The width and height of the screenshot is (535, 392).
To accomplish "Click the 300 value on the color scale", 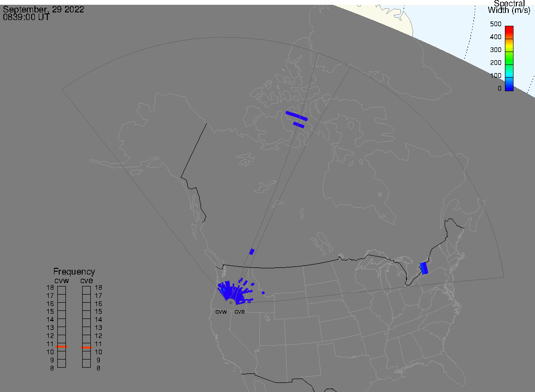I will [495, 50].
